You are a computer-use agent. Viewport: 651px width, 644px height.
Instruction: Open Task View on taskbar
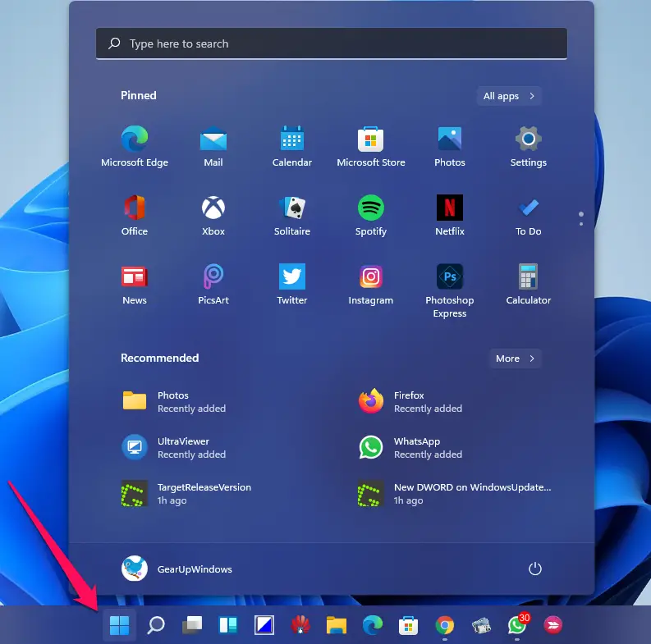(x=192, y=625)
